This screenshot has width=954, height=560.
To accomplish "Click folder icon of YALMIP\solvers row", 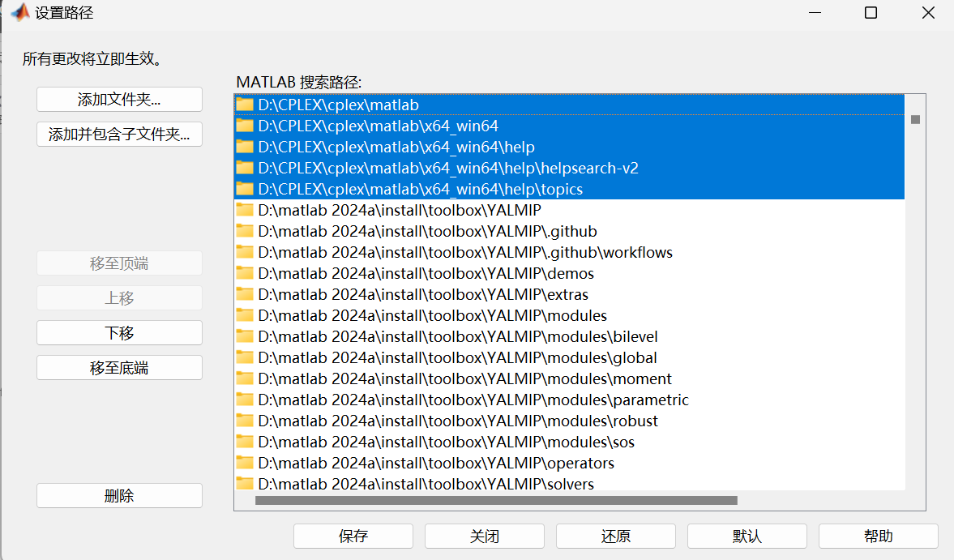I will [x=245, y=484].
